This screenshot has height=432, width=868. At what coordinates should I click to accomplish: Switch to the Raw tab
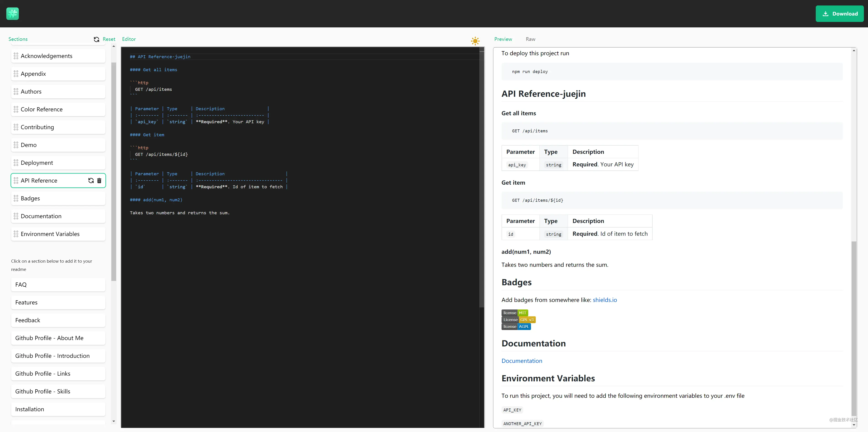pos(530,39)
